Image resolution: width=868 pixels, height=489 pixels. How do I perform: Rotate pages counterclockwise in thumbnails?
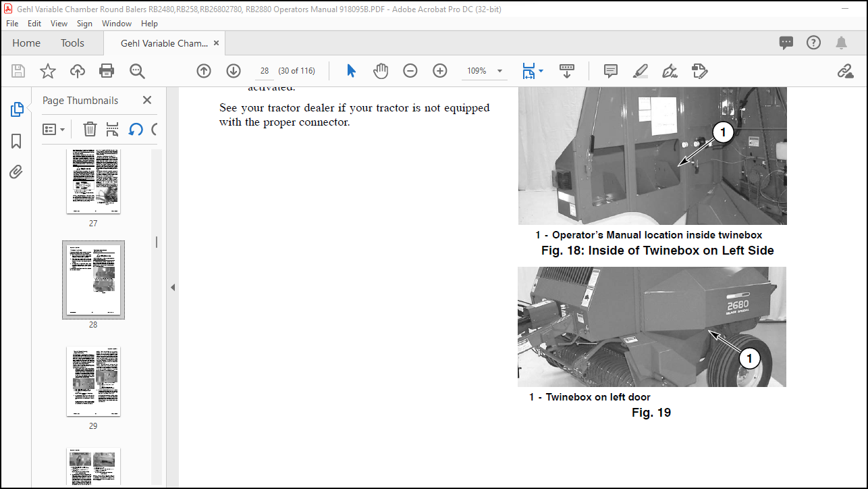click(136, 129)
